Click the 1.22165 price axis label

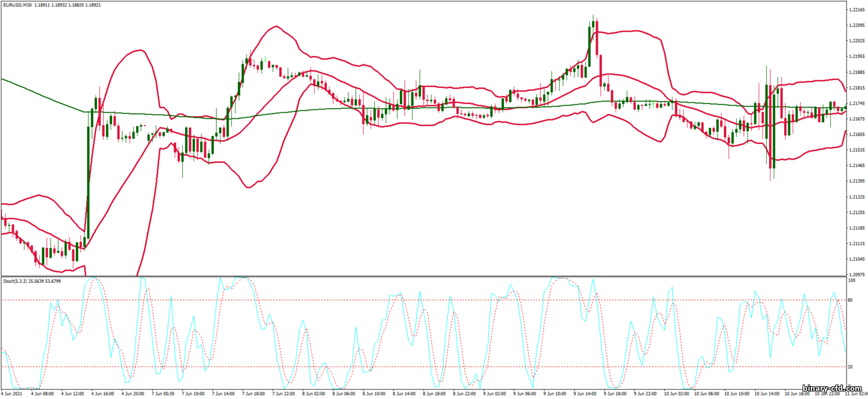pyautogui.click(x=856, y=10)
